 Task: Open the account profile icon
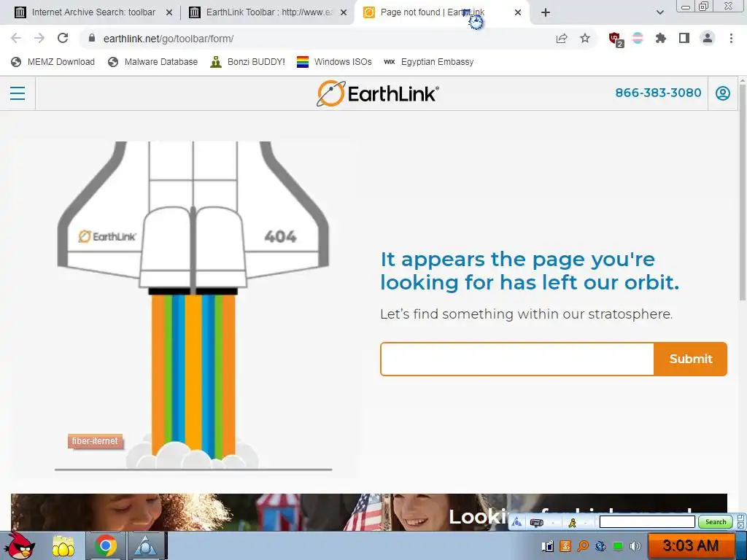point(723,93)
